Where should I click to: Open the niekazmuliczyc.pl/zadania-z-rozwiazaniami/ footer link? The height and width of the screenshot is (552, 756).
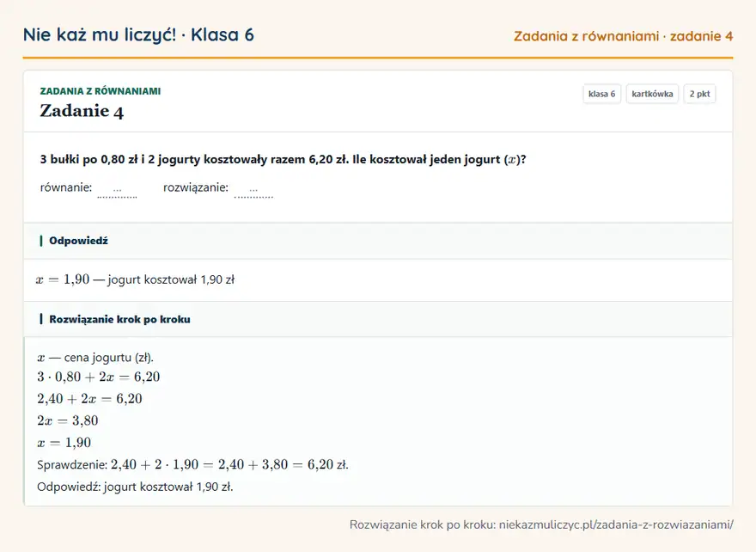coord(616,525)
